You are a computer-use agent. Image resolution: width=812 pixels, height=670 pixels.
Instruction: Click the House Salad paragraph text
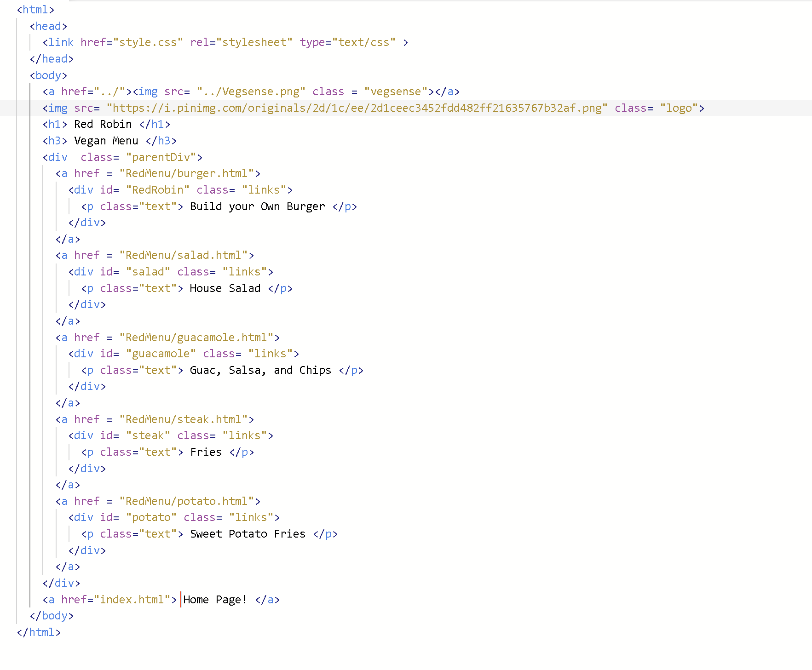click(x=225, y=288)
